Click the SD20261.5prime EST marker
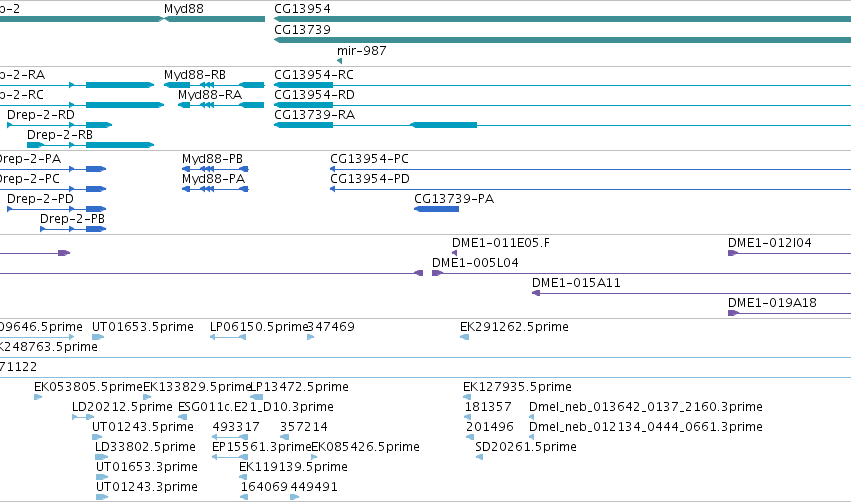 (479, 457)
